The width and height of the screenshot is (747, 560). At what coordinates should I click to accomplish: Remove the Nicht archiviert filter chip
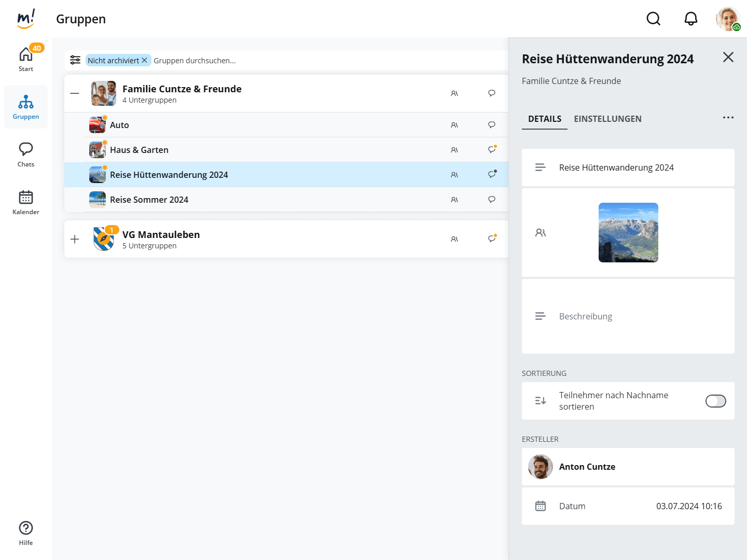pos(145,61)
